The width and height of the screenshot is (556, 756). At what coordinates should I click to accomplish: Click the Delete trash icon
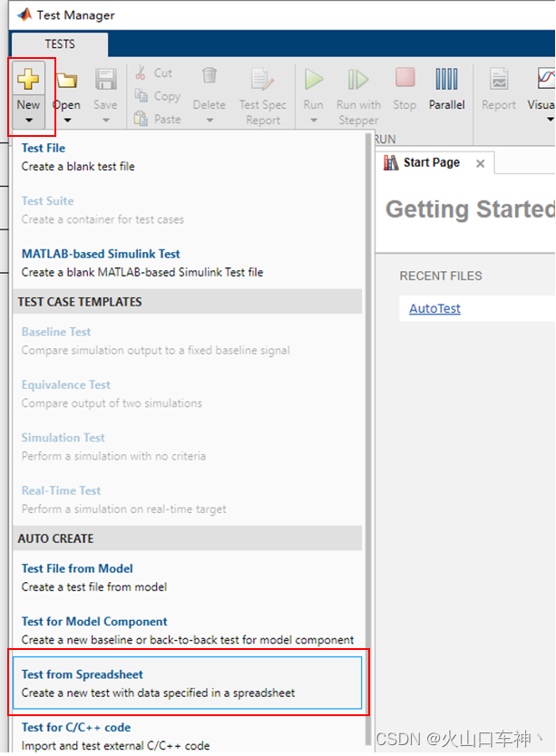coord(209,76)
